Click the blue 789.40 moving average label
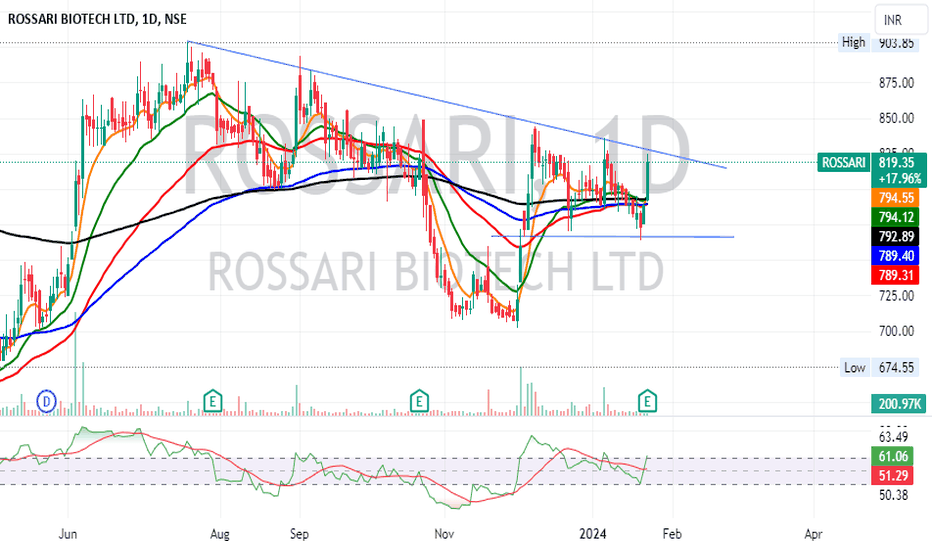 point(896,256)
